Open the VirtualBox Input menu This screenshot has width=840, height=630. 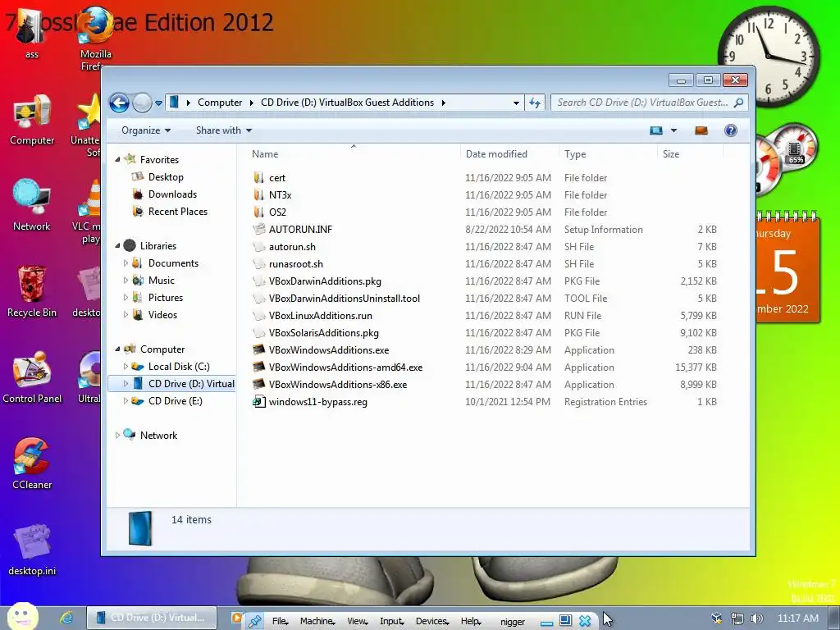pos(392,621)
